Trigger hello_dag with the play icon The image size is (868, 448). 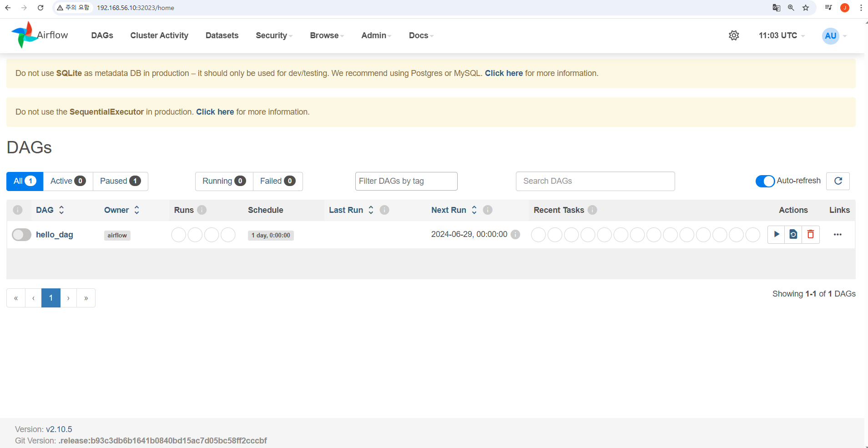coord(776,234)
